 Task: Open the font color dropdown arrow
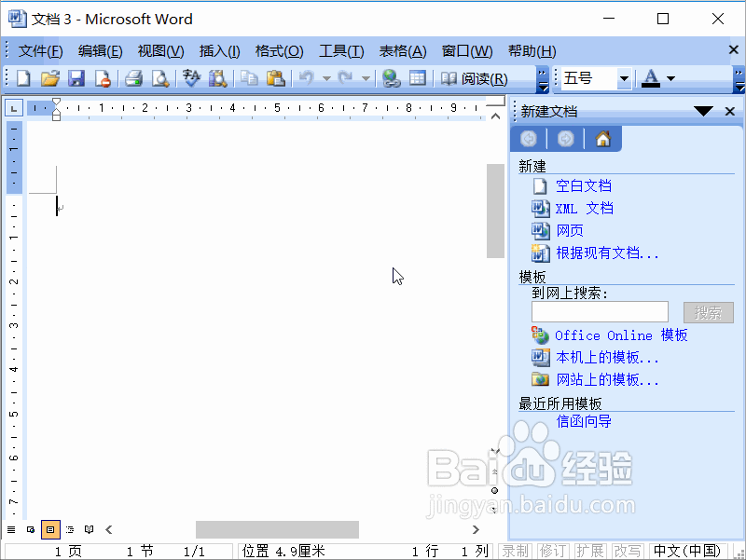point(670,79)
